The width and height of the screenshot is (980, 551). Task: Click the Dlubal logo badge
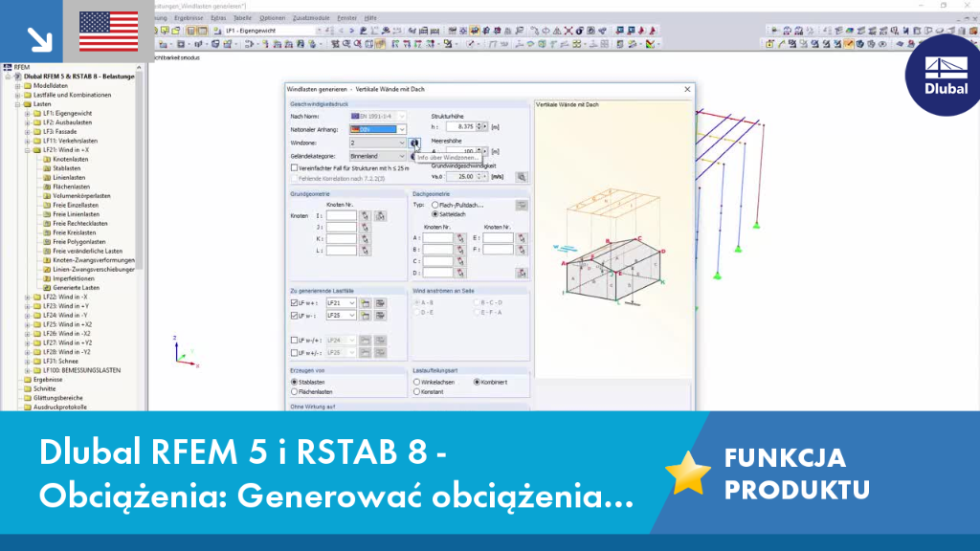[944, 76]
